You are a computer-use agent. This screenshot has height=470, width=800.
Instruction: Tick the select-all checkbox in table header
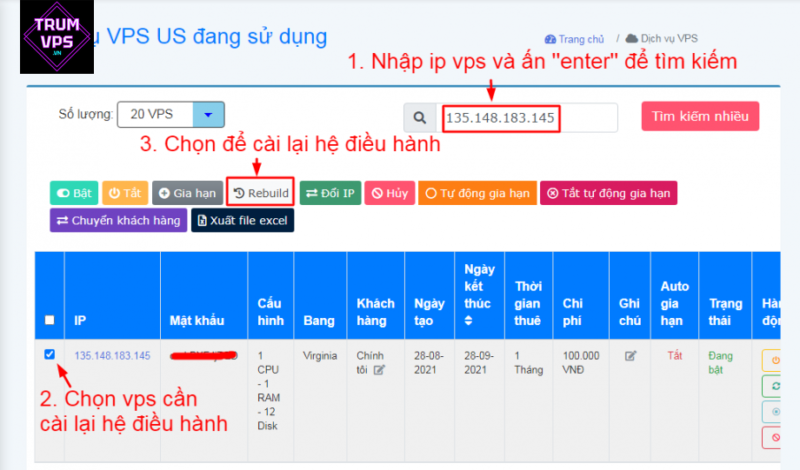[x=50, y=321]
